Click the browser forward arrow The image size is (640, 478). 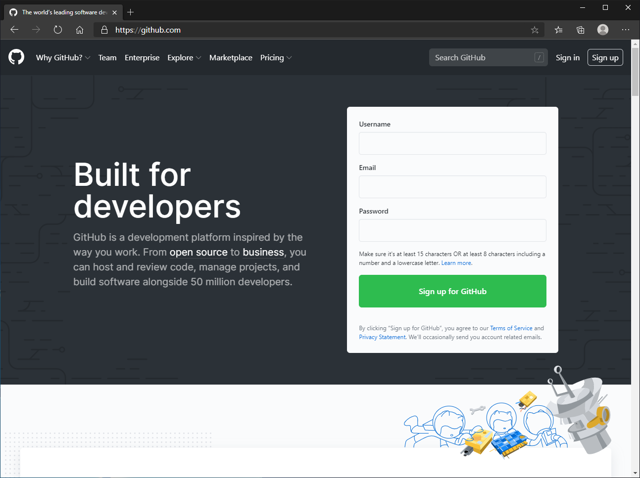click(x=36, y=30)
